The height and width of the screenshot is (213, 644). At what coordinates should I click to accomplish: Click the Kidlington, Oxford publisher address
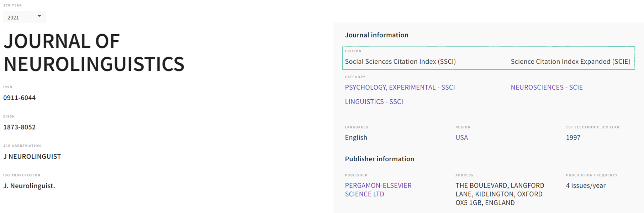499,194
